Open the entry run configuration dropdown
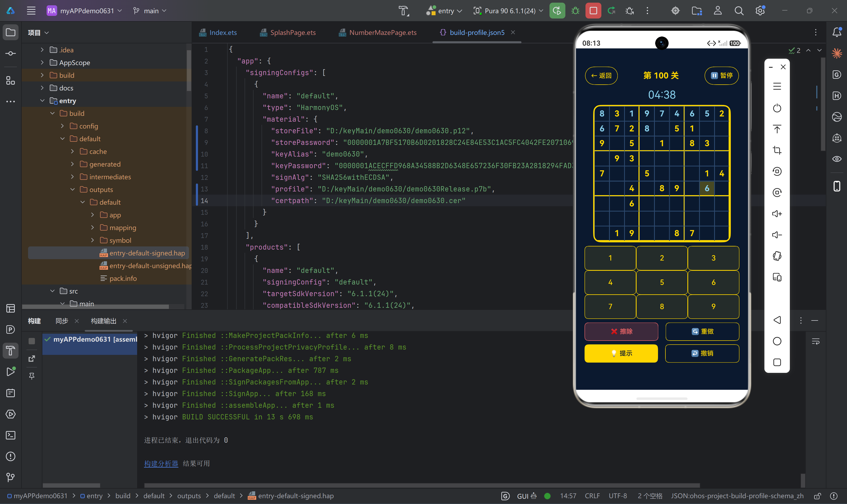Screen dimensions: 847x504 pos(445,11)
